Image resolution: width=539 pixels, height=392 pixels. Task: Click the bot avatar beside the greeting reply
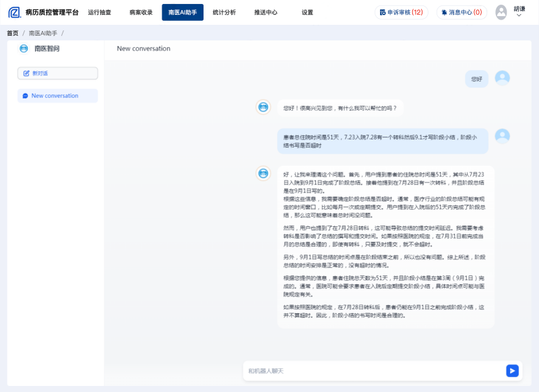[x=263, y=107]
